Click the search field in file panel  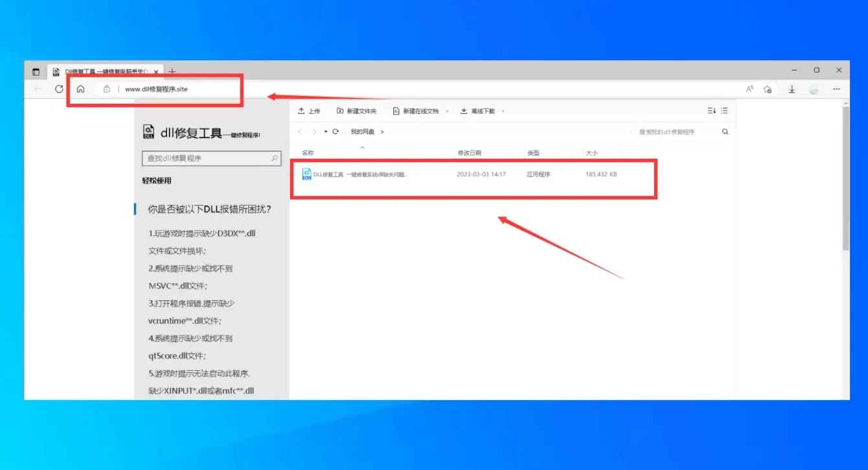pos(674,132)
